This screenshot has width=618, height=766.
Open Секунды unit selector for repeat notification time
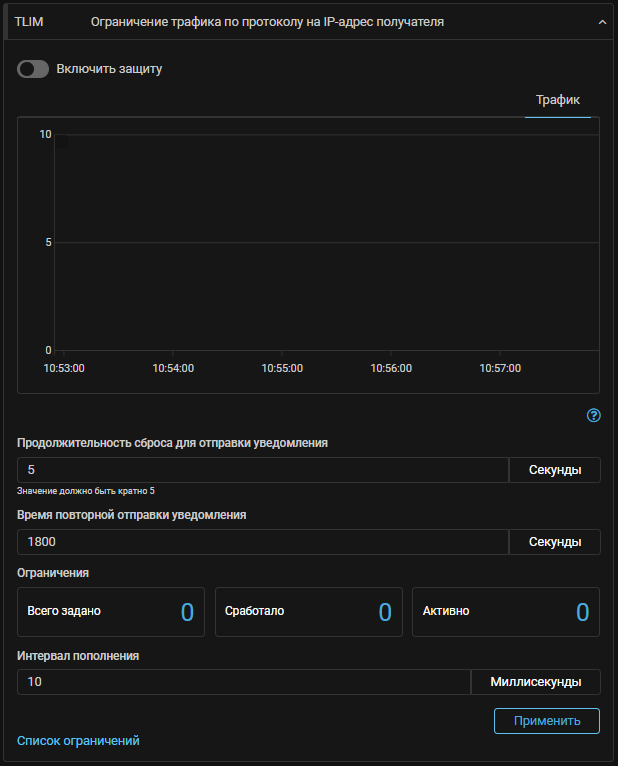click(554, 542)
